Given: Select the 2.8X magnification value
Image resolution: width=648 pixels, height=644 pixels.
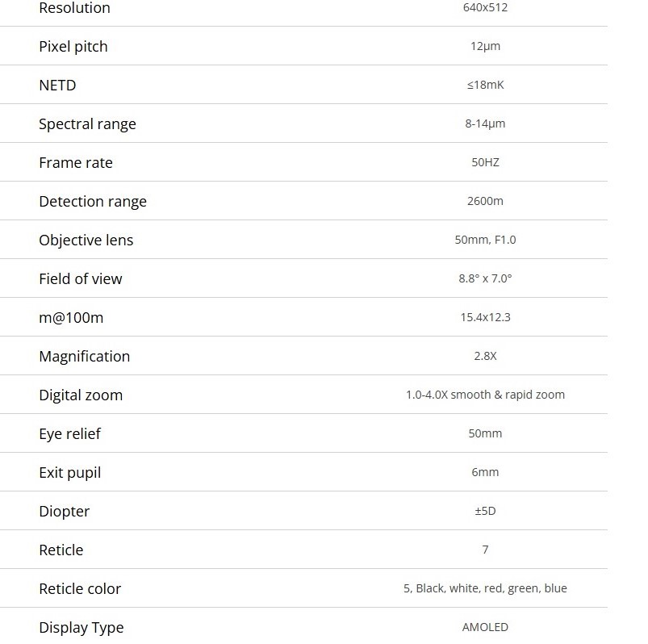Looking at the screenshot, I should pos(485,356).
